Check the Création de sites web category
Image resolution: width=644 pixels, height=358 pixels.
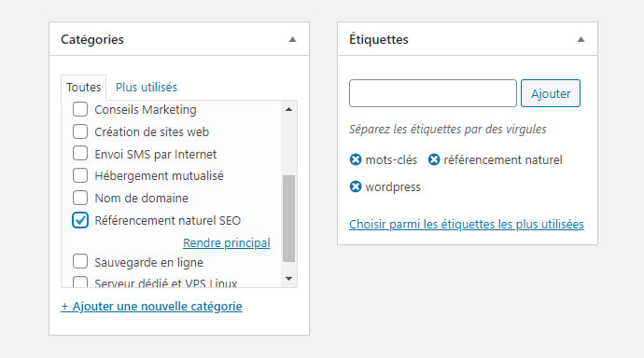point(80,131)
